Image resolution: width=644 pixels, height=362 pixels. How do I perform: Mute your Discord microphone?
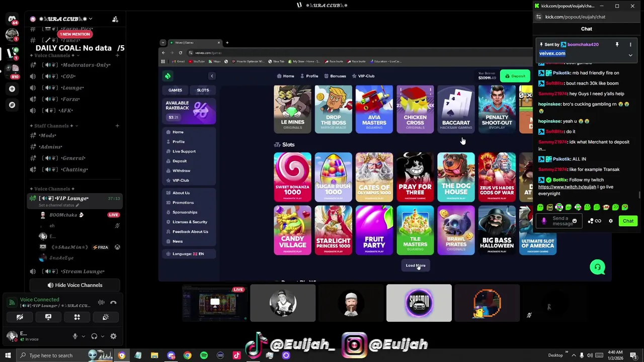pyautogui.click(x=75, y=336)
